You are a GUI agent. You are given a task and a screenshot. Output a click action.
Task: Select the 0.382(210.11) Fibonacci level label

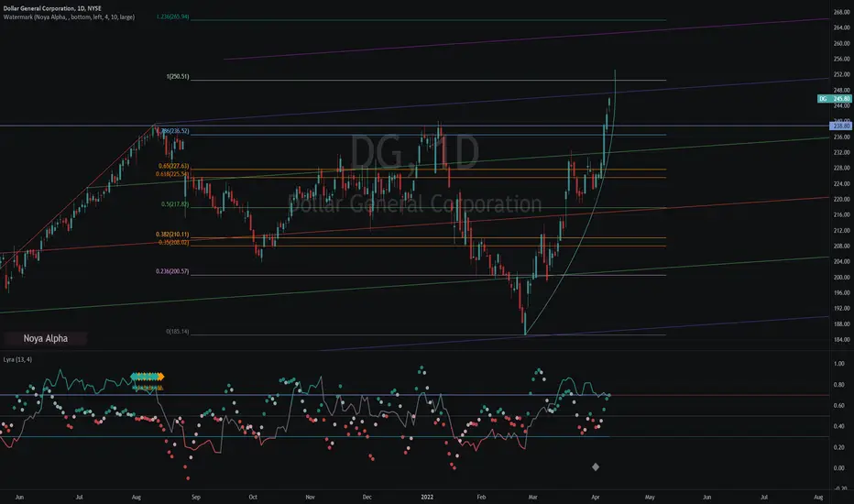(x=172, y=235)
